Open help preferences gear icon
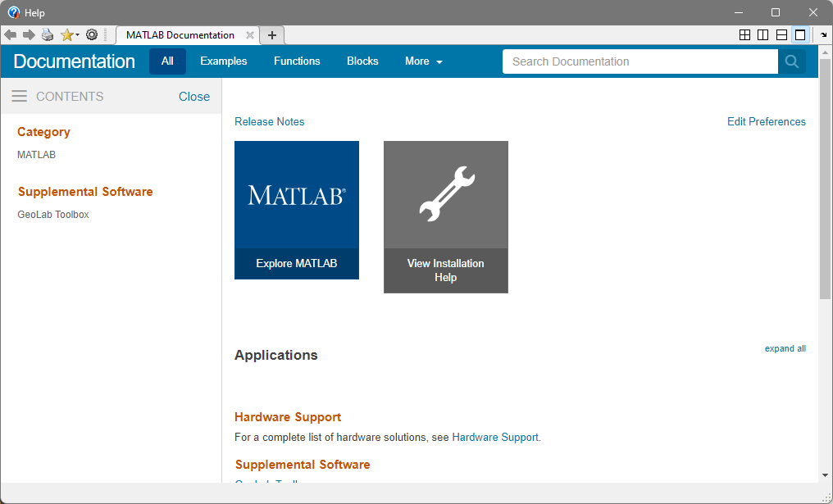 click(x=92, y=35)
